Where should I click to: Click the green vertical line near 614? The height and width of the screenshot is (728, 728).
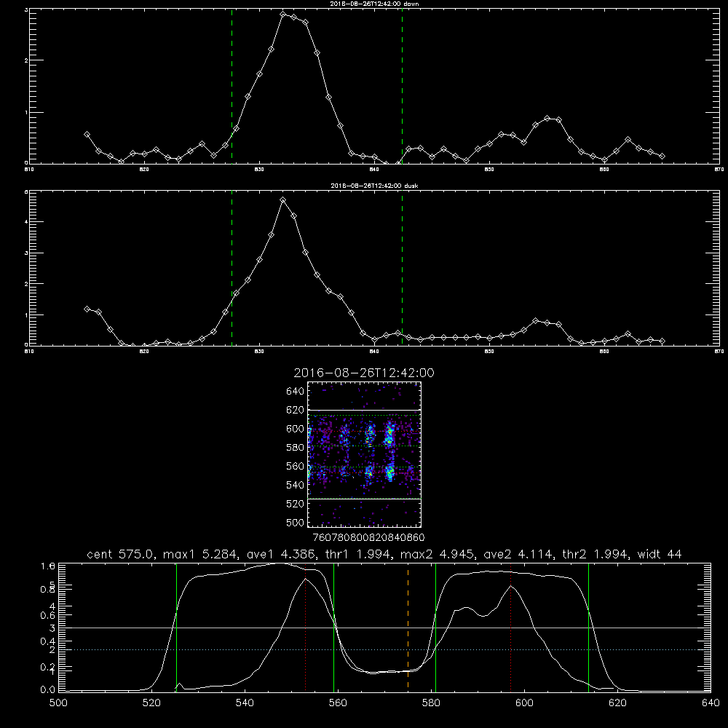coord(588,627)
